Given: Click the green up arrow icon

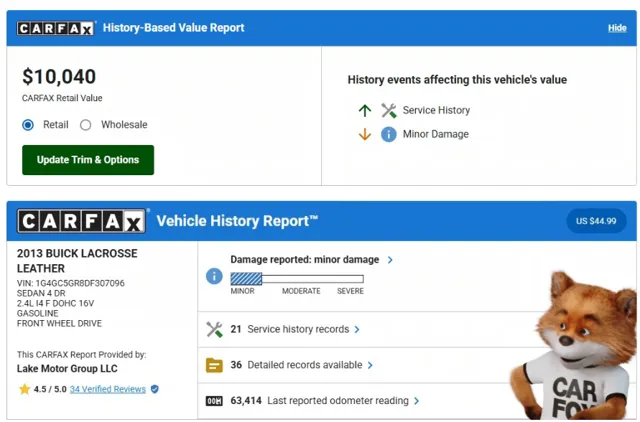Looking at the screenshot, I should click(x=364, y=110).
